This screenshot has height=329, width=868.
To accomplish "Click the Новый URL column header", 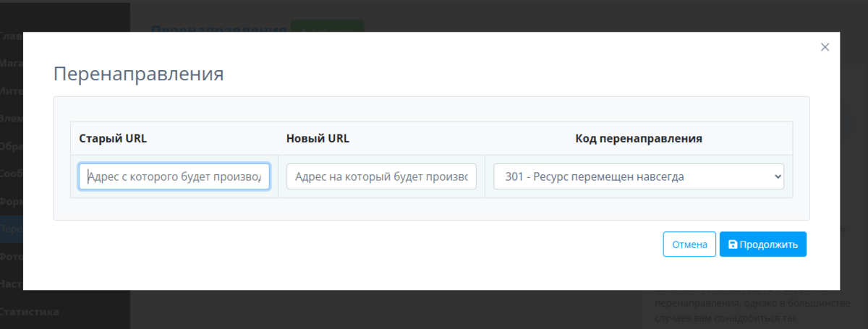I will 318,138.
